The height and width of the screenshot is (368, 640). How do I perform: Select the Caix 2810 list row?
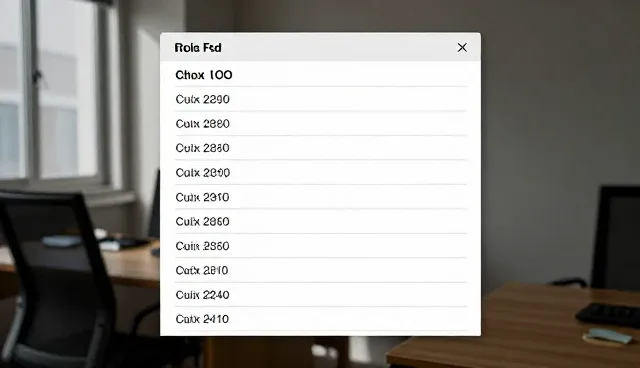point(320,270)
